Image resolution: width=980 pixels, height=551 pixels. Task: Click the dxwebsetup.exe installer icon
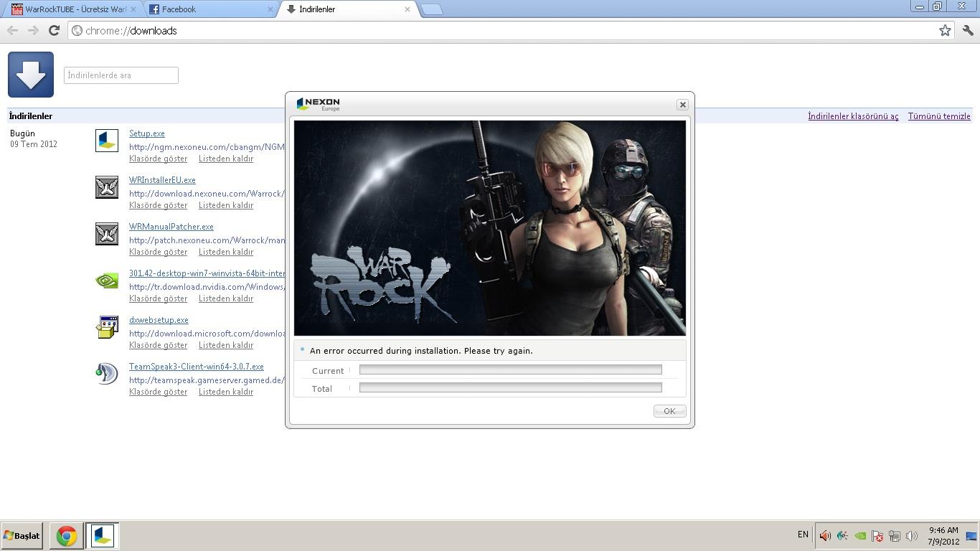tap(107, 327)
